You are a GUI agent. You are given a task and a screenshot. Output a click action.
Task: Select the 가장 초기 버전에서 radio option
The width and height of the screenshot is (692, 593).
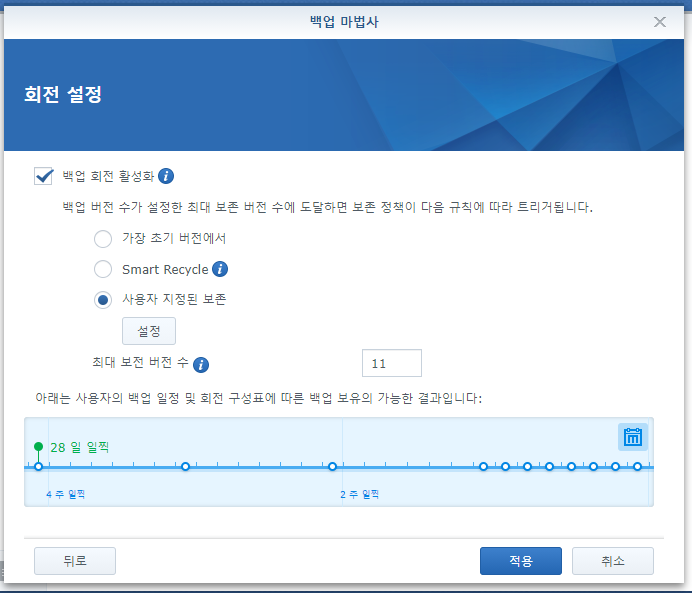(x=103, y=239)
